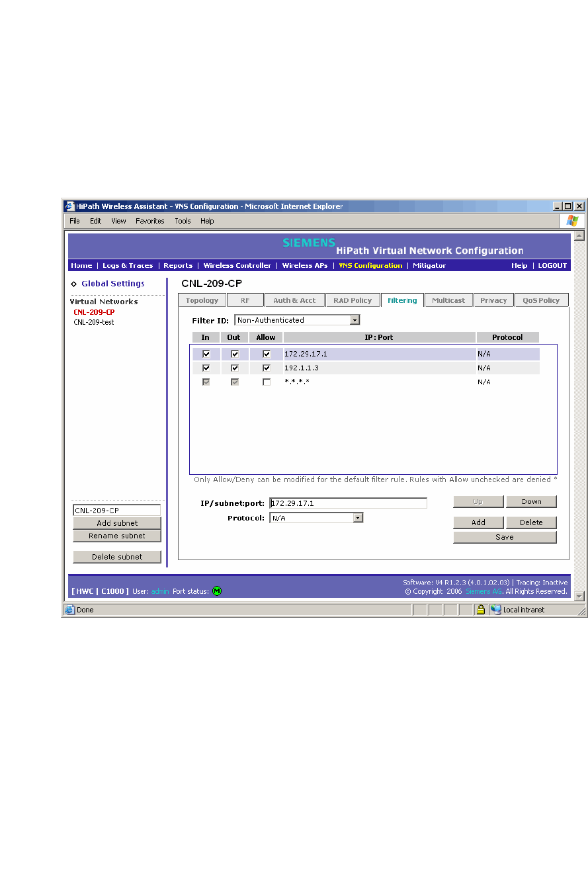This screenshot has width=588, height=869.
Task: Check Allow for the *.*.*.* default rule
Action: click(267, 382)
